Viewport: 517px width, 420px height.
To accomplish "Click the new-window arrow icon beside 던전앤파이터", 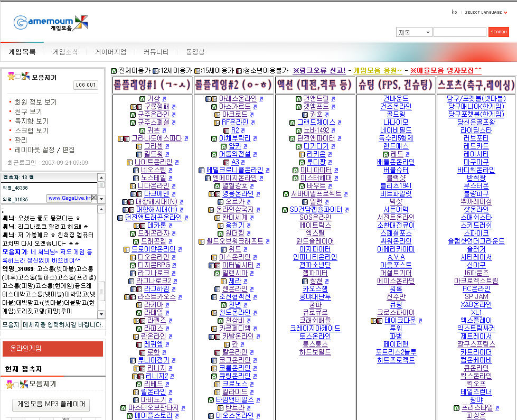I will (339, 138).
